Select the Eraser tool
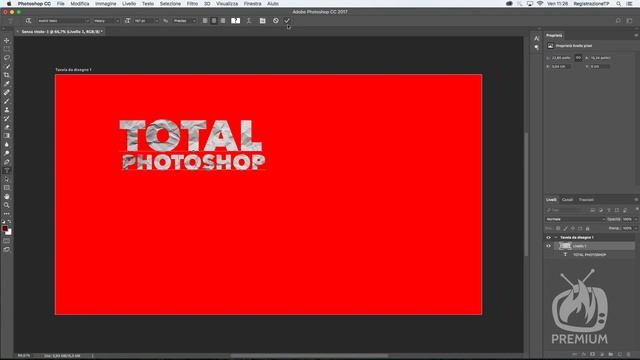Image resolution: width=640 pixels, height=360 pixels. pyautogui.click(x=7, y=127)
